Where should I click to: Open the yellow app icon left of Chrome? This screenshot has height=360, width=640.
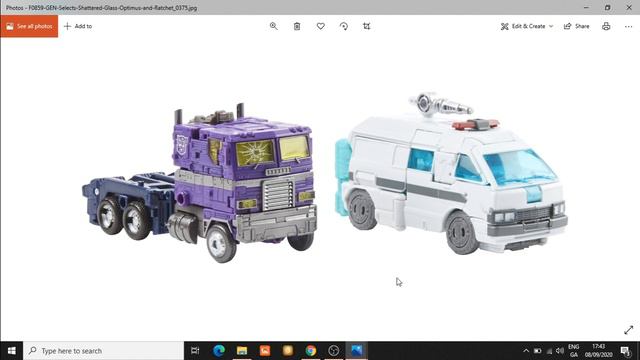(x=288, y=351)
